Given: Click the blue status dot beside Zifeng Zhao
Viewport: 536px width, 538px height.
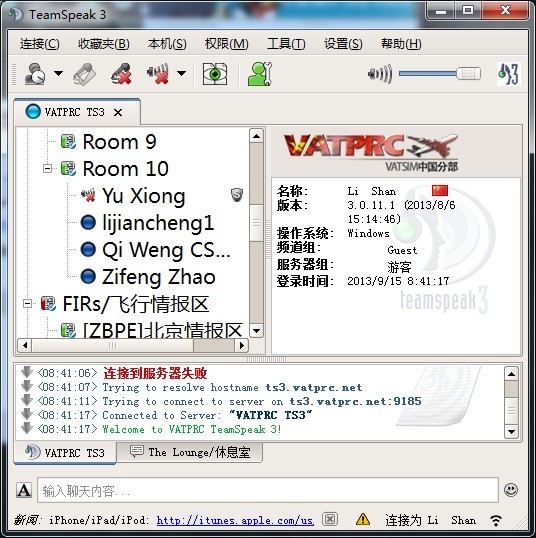Looking at the screenshot, I should click(88, 277).
